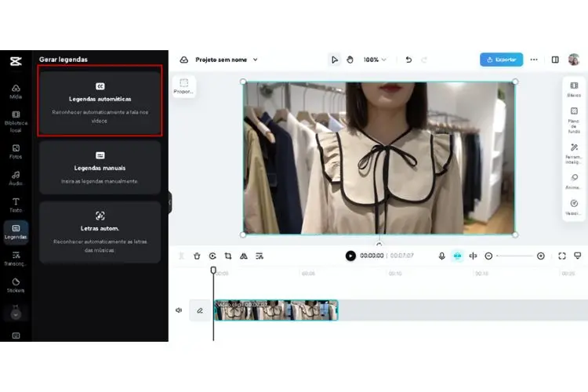The width and height of the screenshot is (588, 392).
Task: Open the user profile avatar
Action: [574, 60]
